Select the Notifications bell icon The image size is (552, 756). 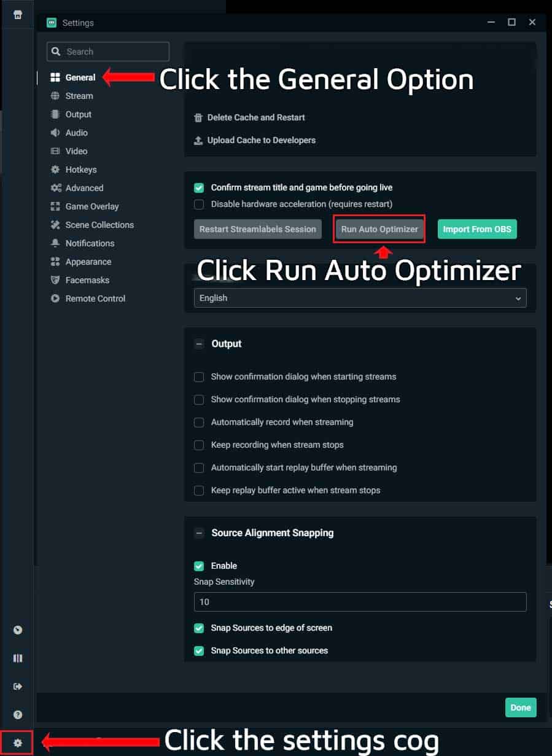click(55, 243)
